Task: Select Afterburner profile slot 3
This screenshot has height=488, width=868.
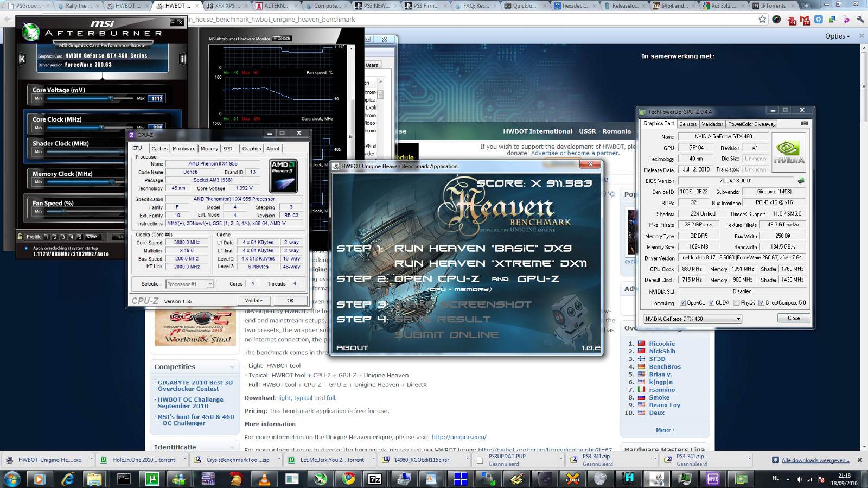Action: (x=63, y=237)
